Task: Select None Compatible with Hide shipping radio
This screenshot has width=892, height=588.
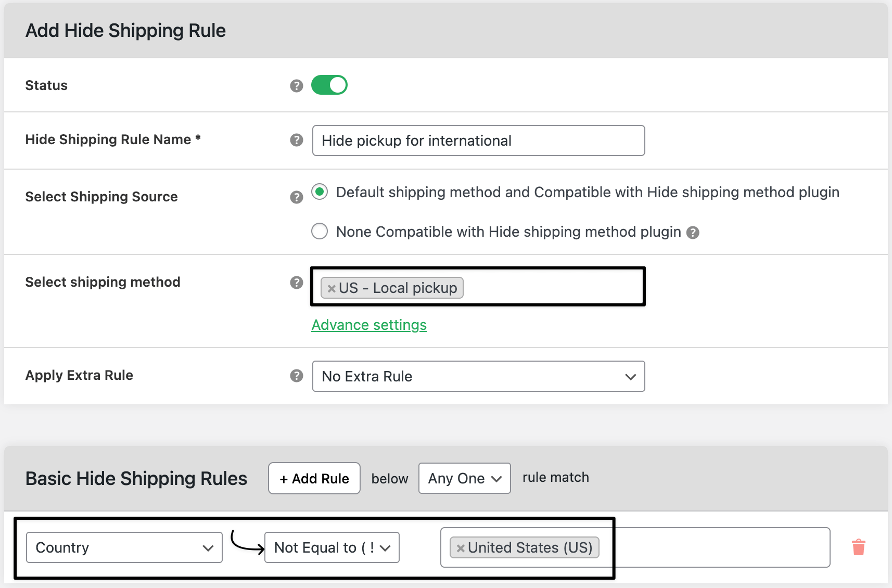Action: click(x=320, y=231)
